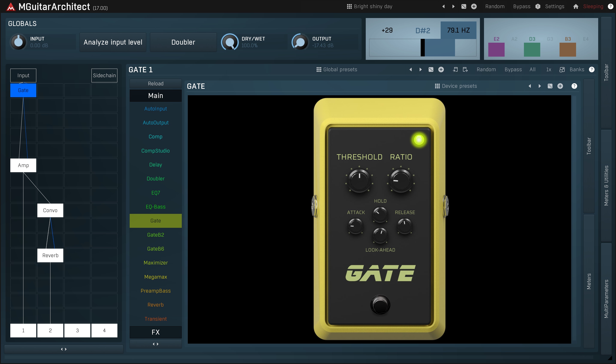The image size is (616, 364).
Task: Select the Convo block in routing grid
Action: [50, 210]
